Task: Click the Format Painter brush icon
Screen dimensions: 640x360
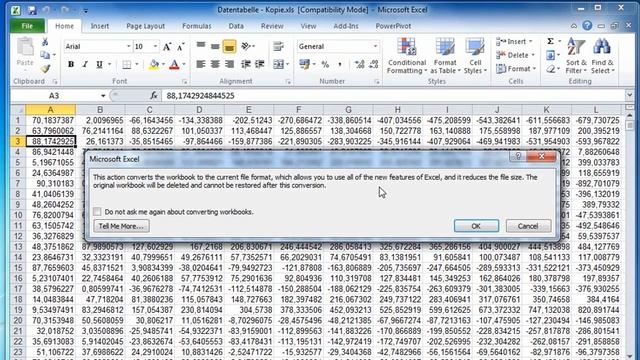Action: 45,69
